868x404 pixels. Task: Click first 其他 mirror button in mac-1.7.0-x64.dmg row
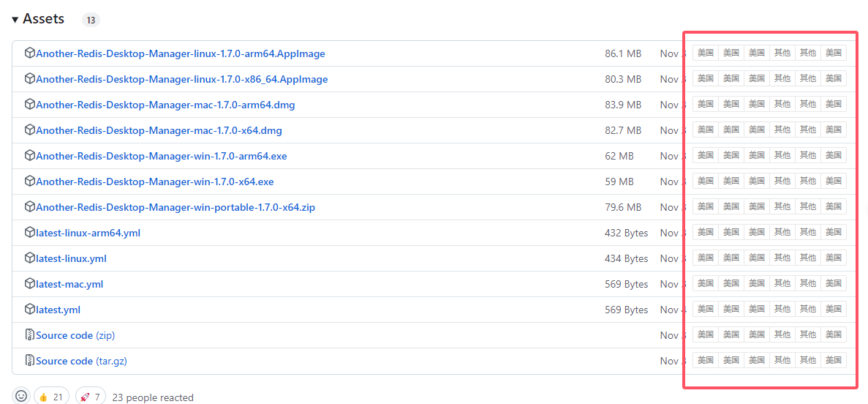782,130
